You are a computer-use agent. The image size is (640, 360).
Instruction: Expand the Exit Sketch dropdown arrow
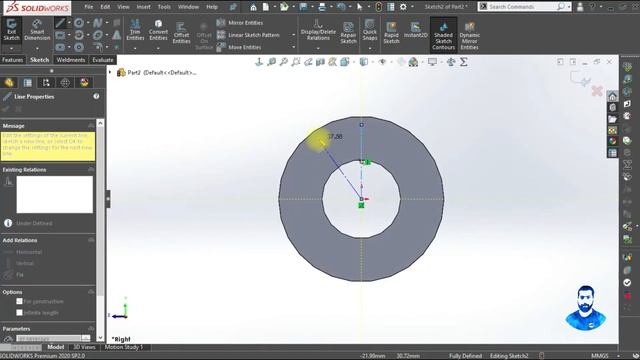11,49
